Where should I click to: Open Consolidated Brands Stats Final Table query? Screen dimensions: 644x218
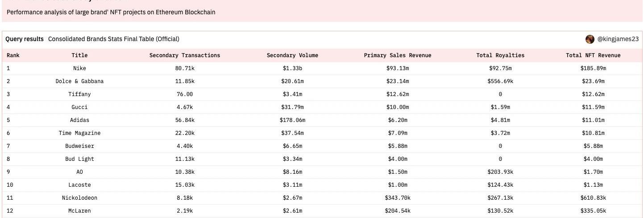tap(113, 39)
